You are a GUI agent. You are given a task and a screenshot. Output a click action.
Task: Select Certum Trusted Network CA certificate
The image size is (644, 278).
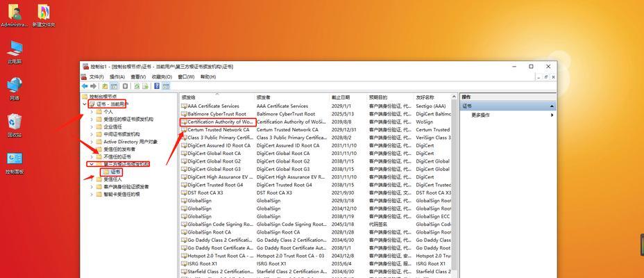click(218, 129)
